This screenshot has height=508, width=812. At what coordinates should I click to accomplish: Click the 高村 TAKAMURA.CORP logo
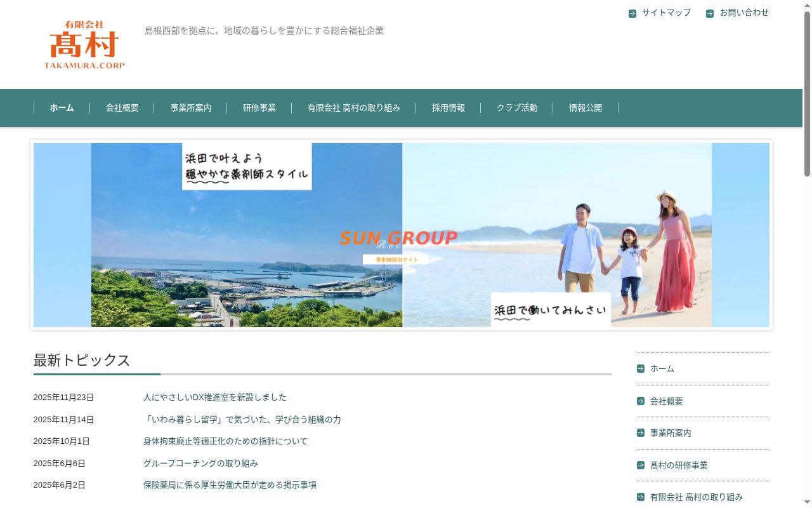pyautogui.click(x=84, y=44)
